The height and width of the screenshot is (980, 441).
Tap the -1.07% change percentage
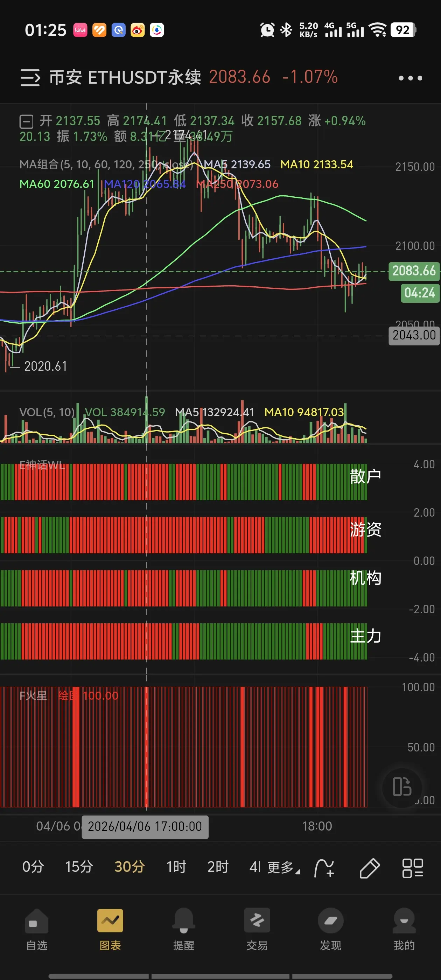click(310, 77)
